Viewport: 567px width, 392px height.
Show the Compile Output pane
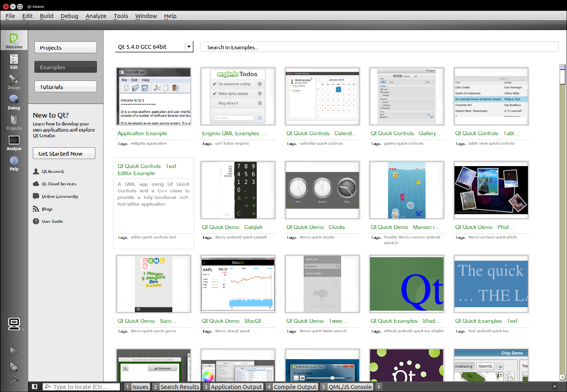pyautogui.click(x=292, y=387)
